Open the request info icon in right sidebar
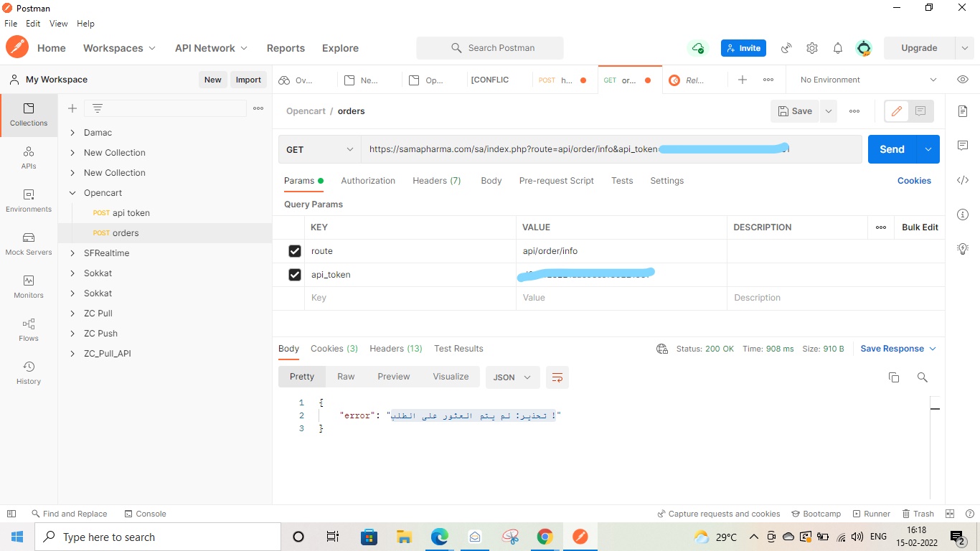Image resolution: width=980 pixels, height=551 pixels. coord(963,215)
